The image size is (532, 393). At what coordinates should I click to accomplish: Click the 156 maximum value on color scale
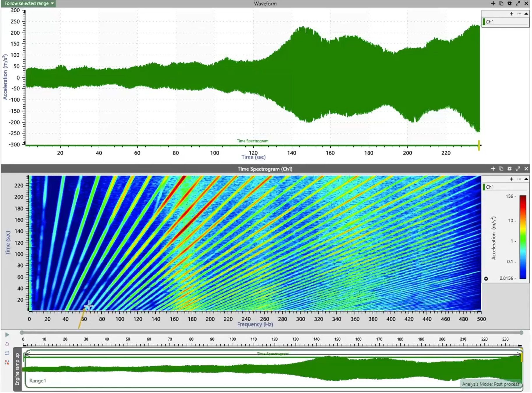[510, 196]
